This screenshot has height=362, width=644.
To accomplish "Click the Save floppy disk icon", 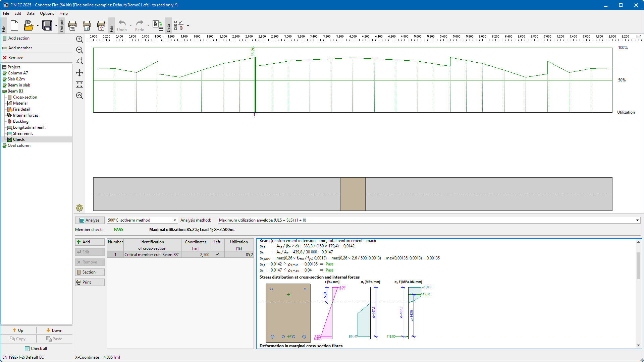I will tap(47, 25).
